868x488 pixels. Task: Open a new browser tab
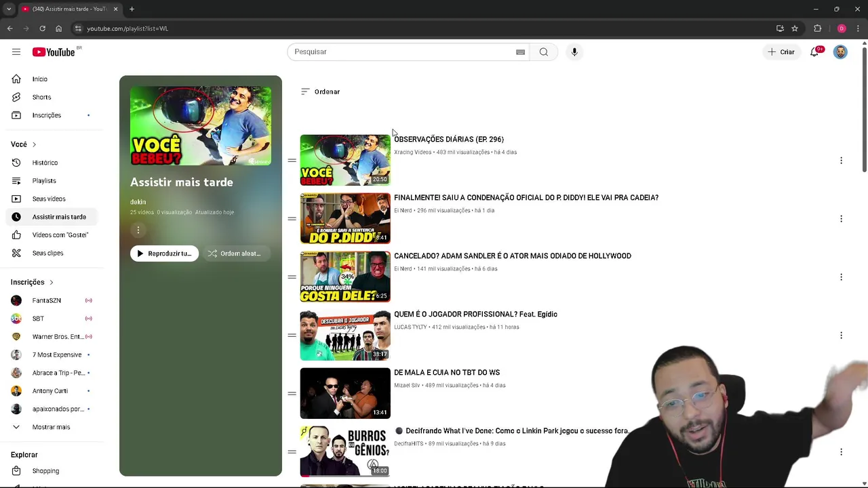click(x=132, y=9)
